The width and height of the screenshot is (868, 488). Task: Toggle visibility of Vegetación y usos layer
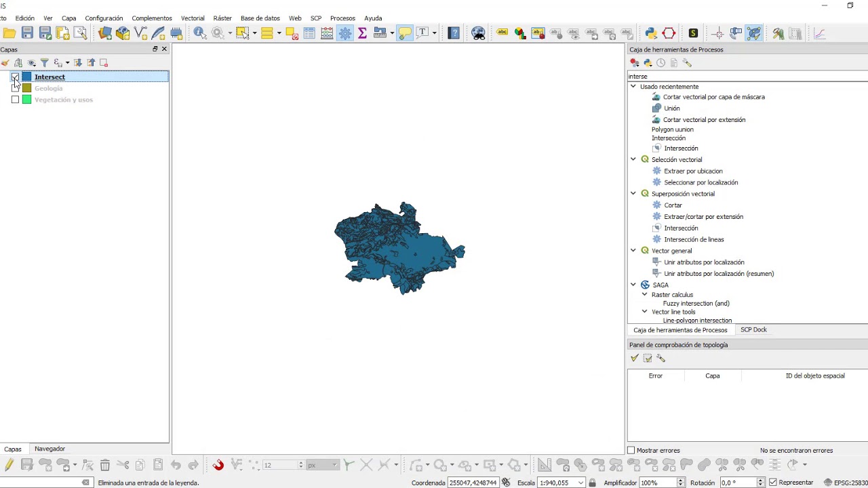[15, 100]
